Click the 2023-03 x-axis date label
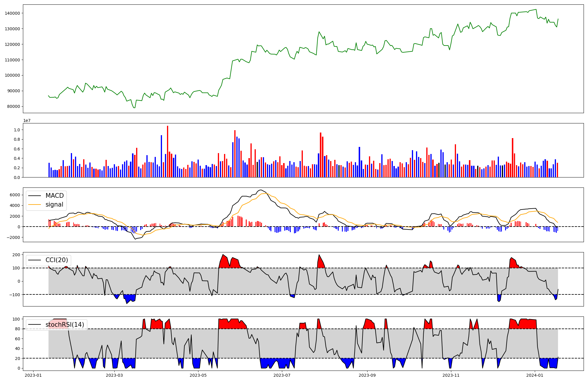The image size is (588, 382). coord(114,375)
